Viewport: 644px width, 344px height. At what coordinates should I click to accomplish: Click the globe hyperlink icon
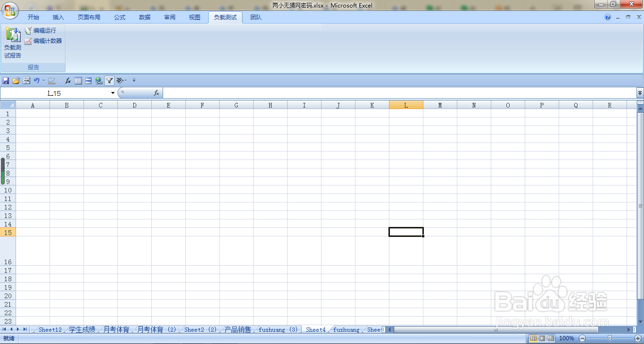tap(99, 81)
